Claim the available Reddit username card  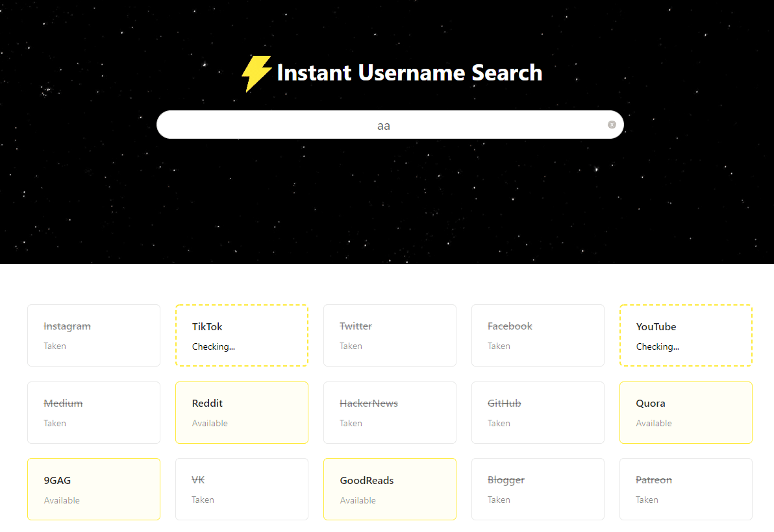coord(242,413)
